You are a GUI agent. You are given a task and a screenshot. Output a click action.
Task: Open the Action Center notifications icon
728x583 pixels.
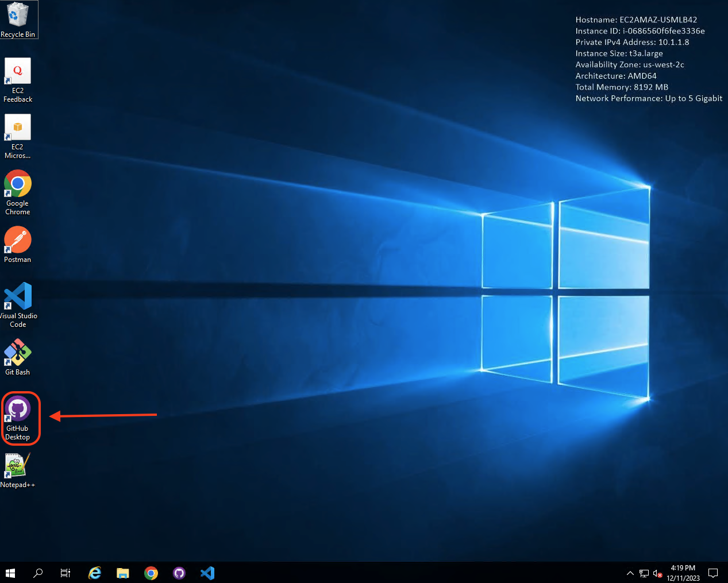tap(713, 573)
